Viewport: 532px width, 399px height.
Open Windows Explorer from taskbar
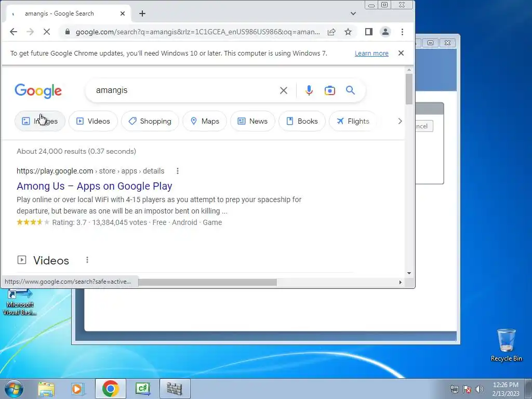tap(46, 389)
